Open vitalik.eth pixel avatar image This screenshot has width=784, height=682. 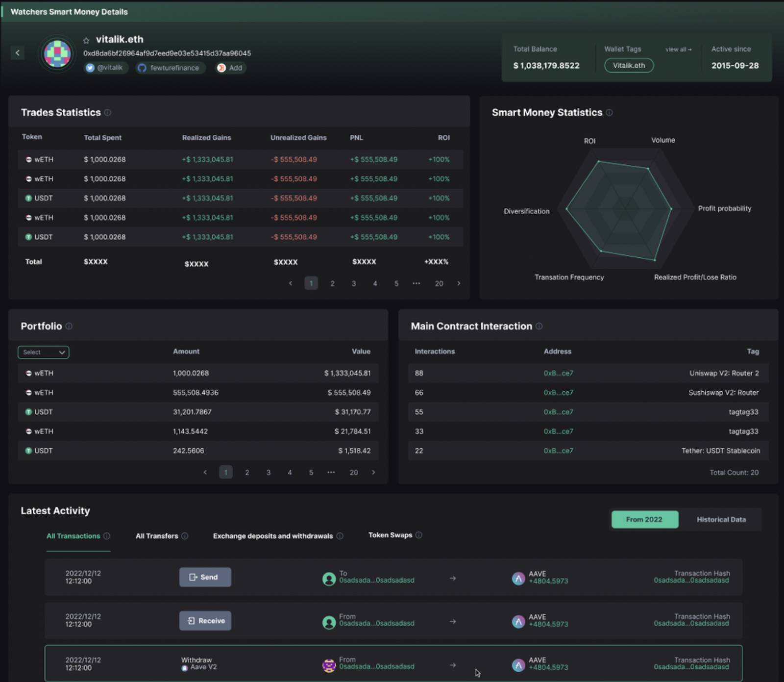[57, 53]
